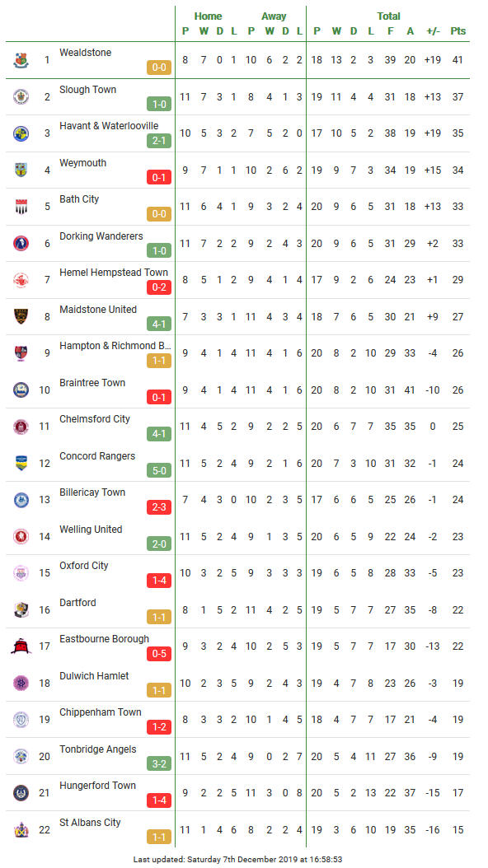The image size is (488, 868).
Task: Click the Eastbourne Borough crest icon
Action: click(x=21, y=646)
